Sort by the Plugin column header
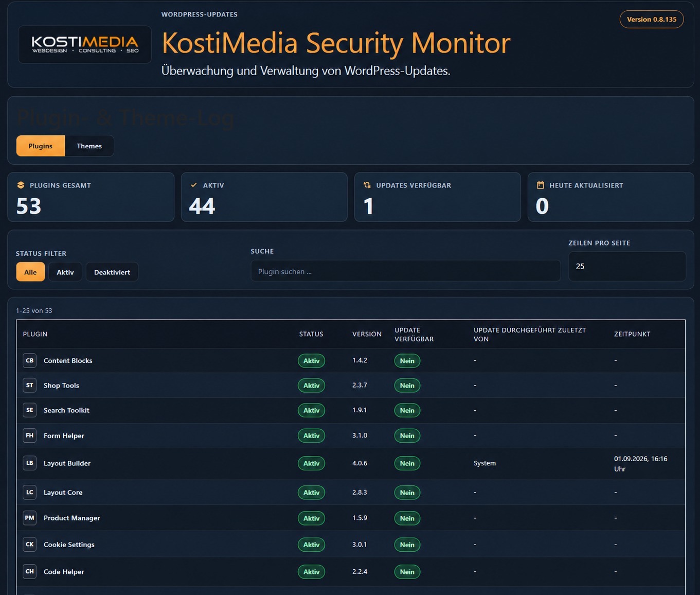The image size is (700, 595). [35, 334]
